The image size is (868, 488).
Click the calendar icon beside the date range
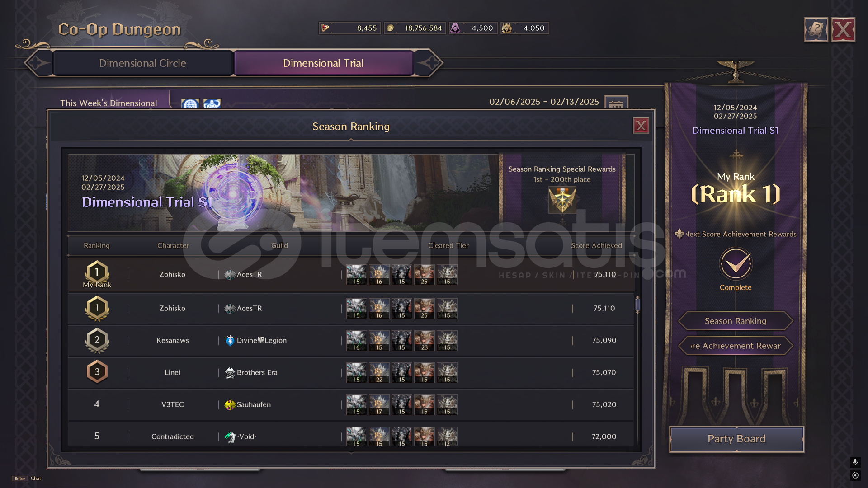(616, 103)
